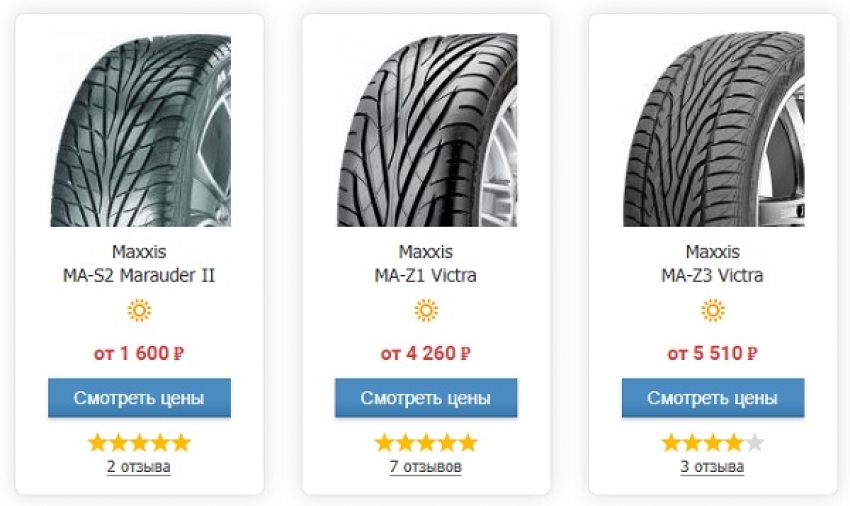The height and width of the screenshot is (506, 850).
Task: Click the grey empty star on MA-Z3 Victra
Action: click(x=755, y=443)
